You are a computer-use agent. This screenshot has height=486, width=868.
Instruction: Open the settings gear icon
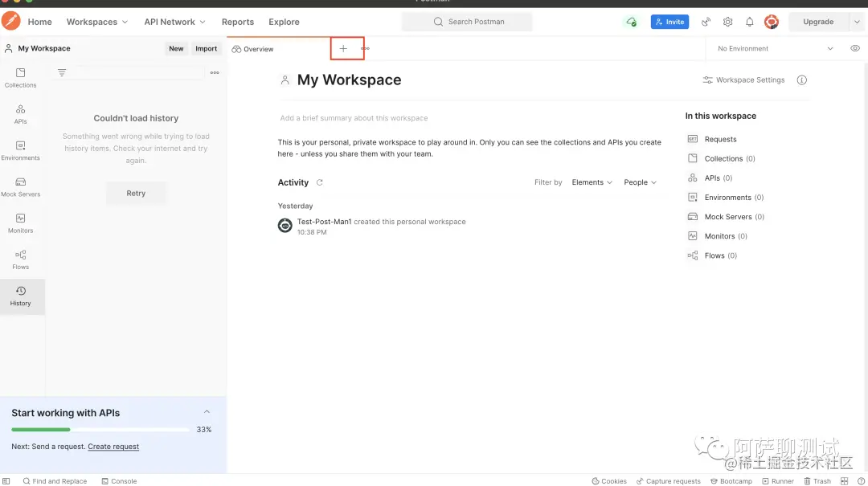(727, 22)
